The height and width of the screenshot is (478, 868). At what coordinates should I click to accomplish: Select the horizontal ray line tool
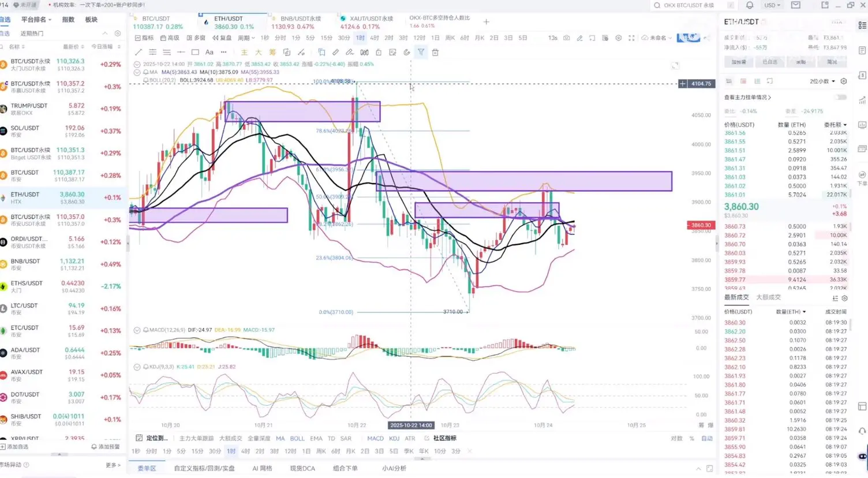181,53
